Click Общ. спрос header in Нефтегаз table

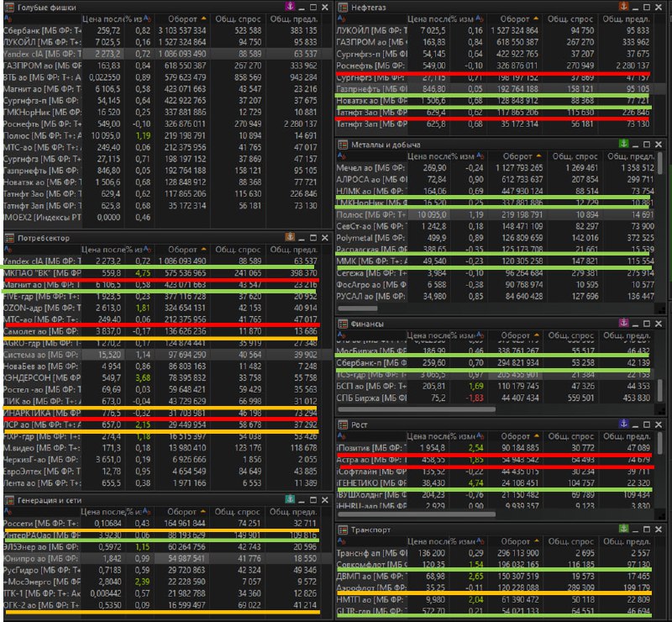coord(570,18)
